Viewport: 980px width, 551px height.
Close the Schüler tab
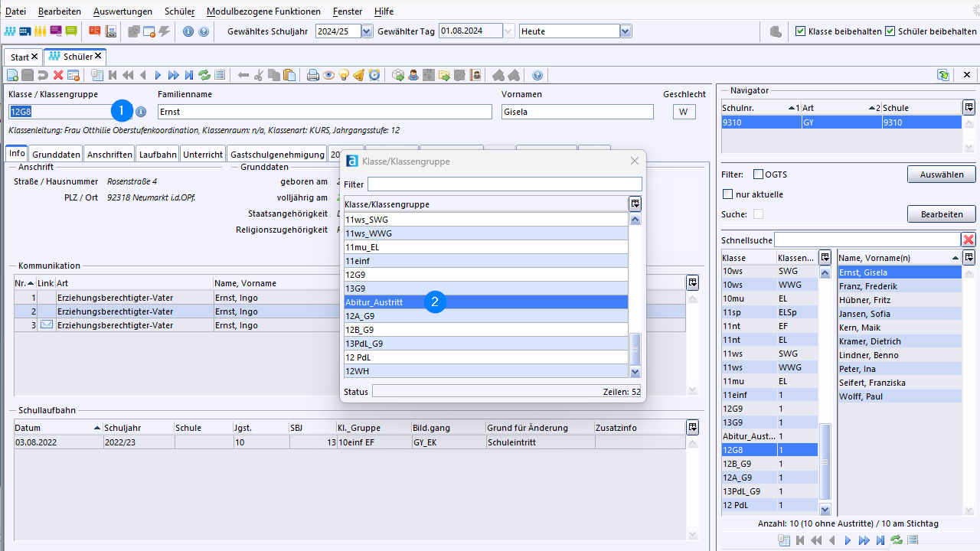[x=98, y=56]
